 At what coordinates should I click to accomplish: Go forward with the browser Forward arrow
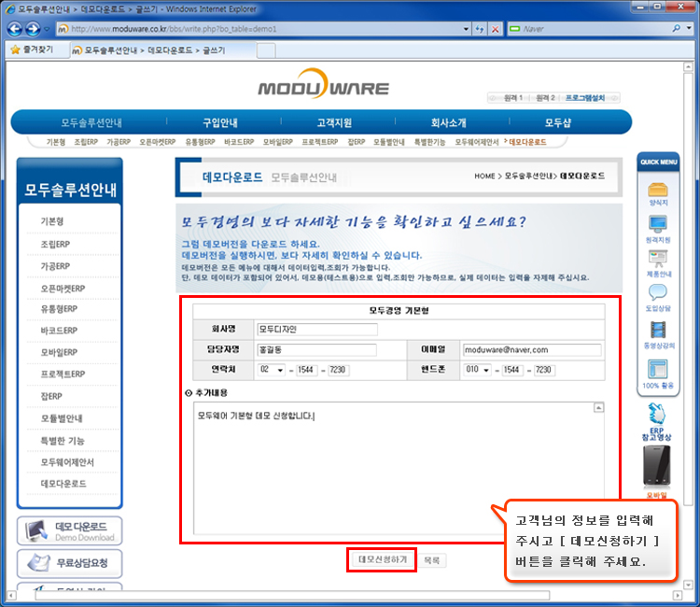pyautogui.click(x=33, y=30)
